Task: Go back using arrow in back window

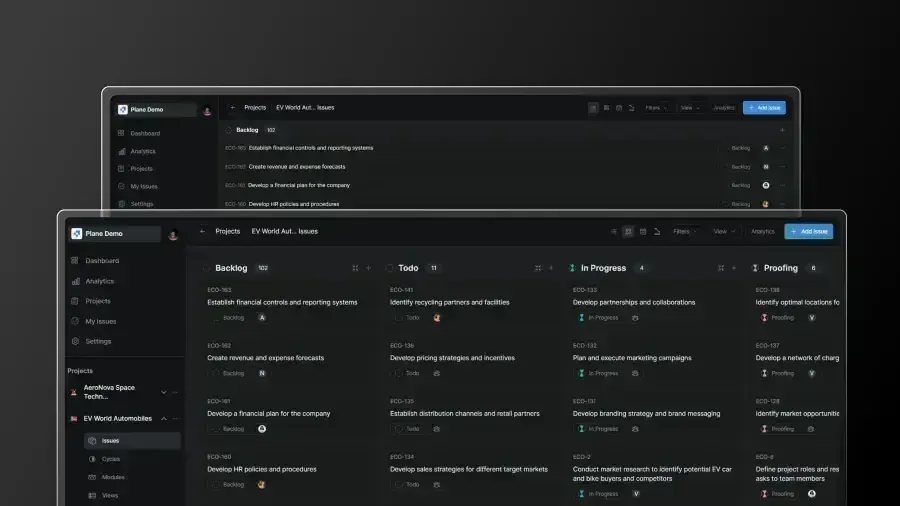Action: pyautogui.click(x=232, y=107)
